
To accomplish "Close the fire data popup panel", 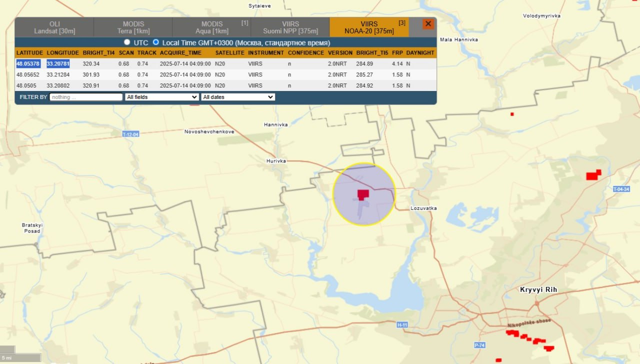I will pos(428,24).
